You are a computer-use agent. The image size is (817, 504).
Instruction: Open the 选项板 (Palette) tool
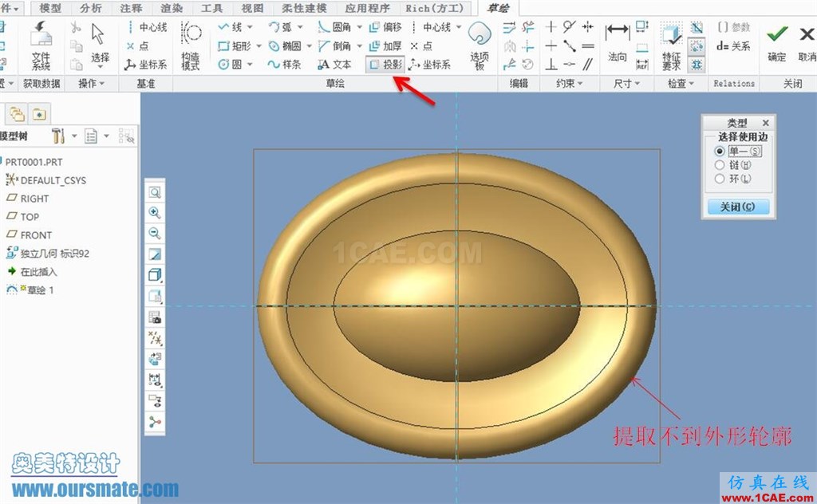tap(480, 47)
